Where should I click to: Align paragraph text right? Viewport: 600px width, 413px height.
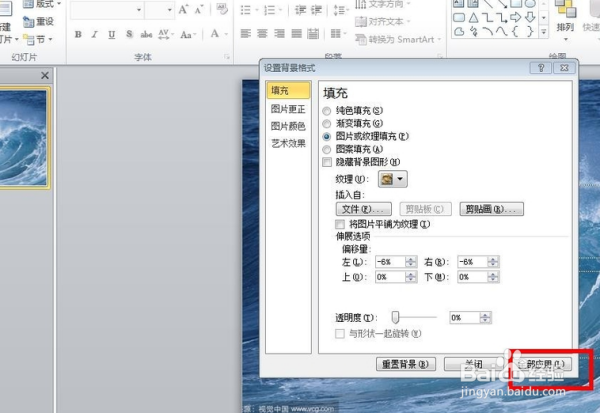279,34
